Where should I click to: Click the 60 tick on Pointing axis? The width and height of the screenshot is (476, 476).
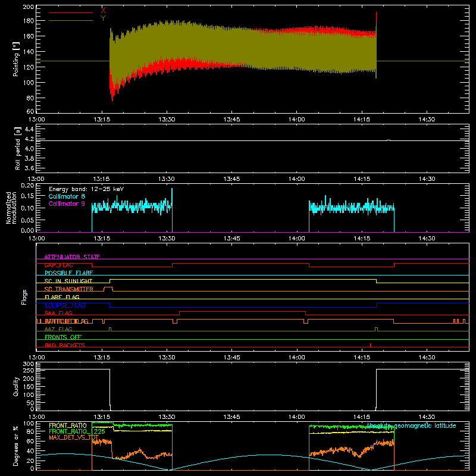click(x=30, y=111)
